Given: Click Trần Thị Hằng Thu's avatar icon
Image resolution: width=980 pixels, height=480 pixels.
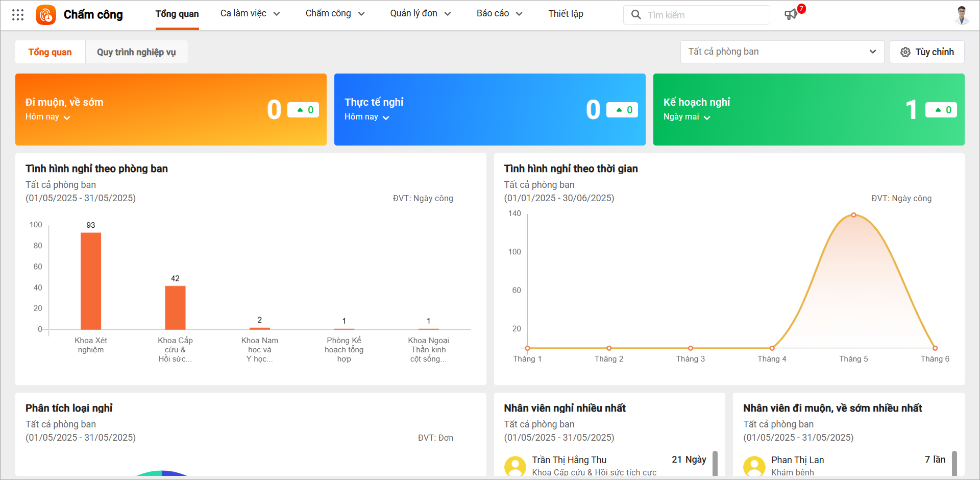Looking at the screenshot, I should click(515, 466).
